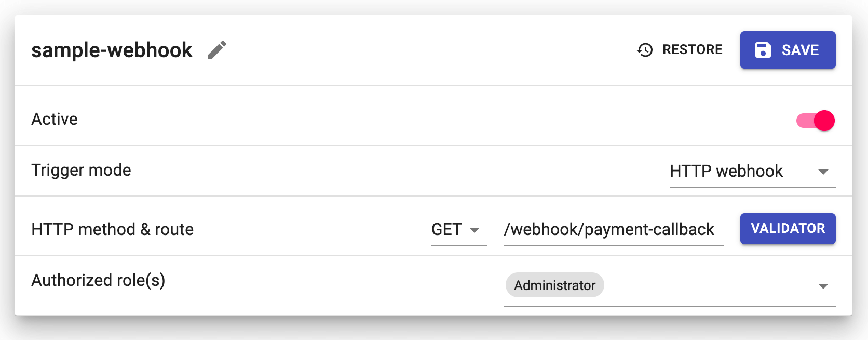Image resolution: width=868 pixels, height=340 pixels.
Task: Click the Active row label
Action: pos(55,119)
